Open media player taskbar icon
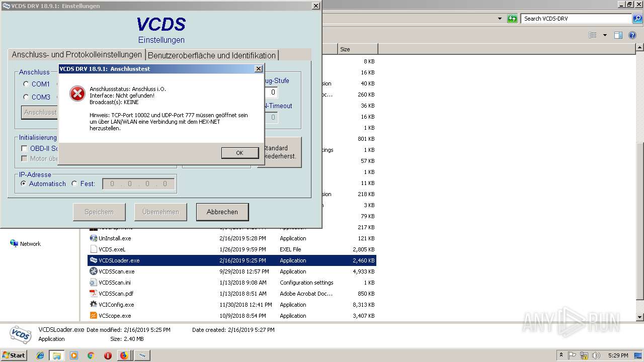644x362 pixels. [x=74, y=355]
